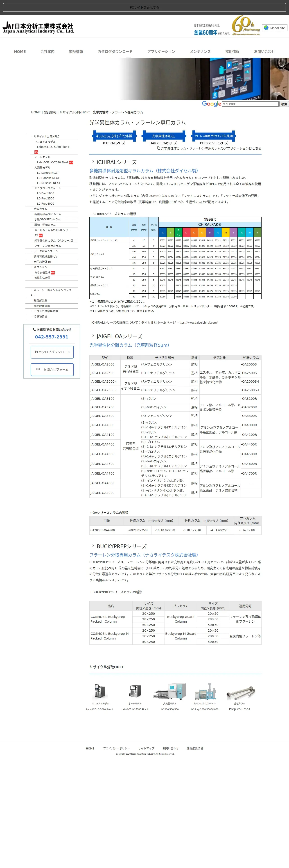This screenshot has height=868, width=289.
Task: Open the カタログダウンロード navigation menu
Action: pos(115,52)
